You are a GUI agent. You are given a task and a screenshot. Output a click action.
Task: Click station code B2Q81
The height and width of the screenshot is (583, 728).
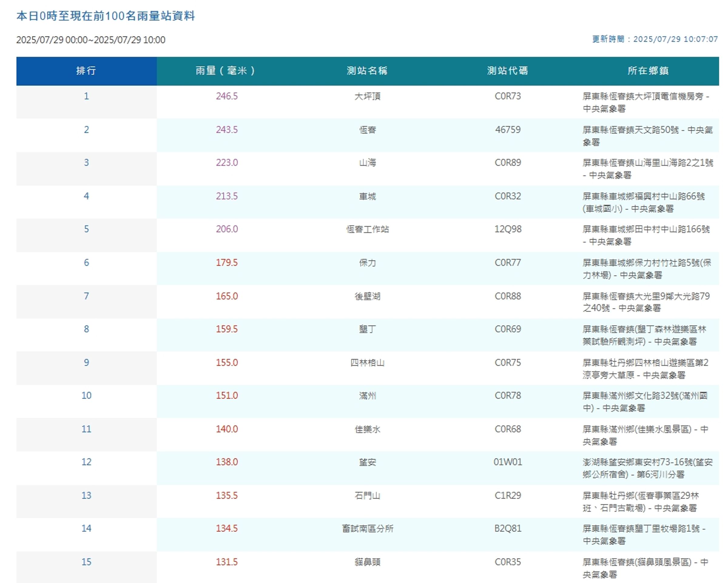tap(508, 528)
